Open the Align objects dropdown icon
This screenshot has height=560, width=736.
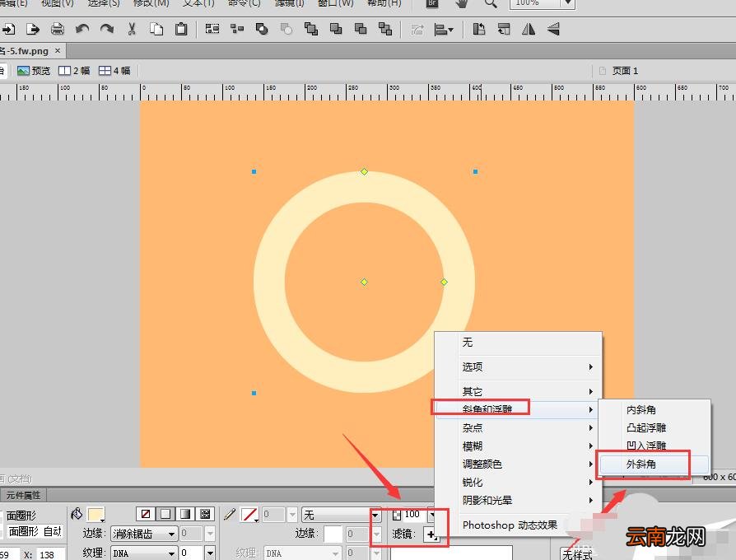tap(444, 30)
